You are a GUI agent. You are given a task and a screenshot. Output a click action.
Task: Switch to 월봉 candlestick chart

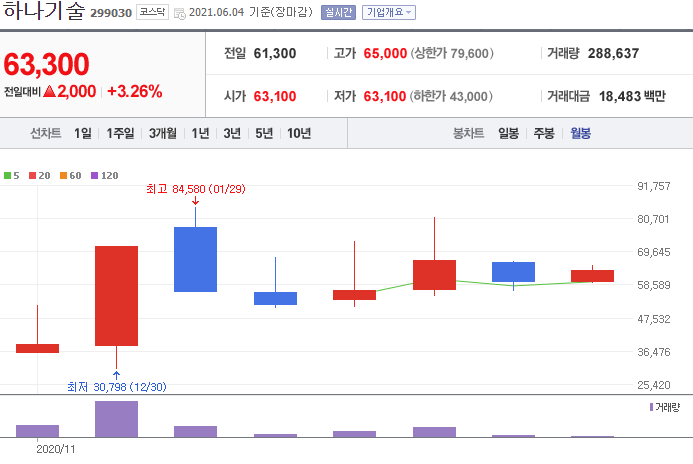(x=580, y=133)
